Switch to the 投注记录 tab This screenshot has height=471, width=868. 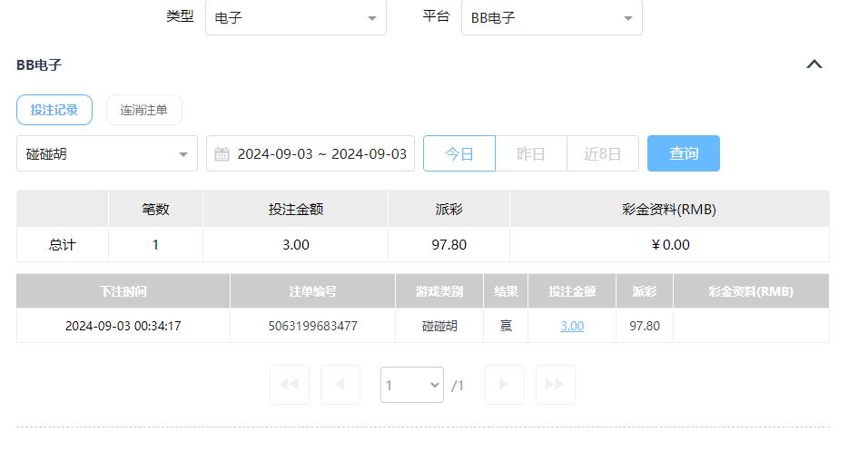pos(54,110)
